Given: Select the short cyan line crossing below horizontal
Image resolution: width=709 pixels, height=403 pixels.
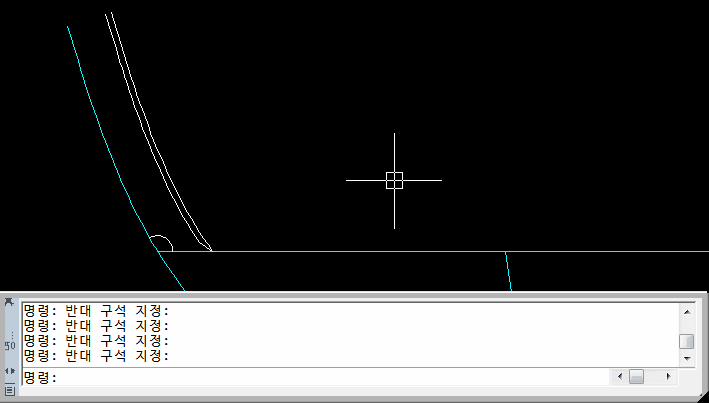Looking at the screenshot, I should [x=509, y=271].
